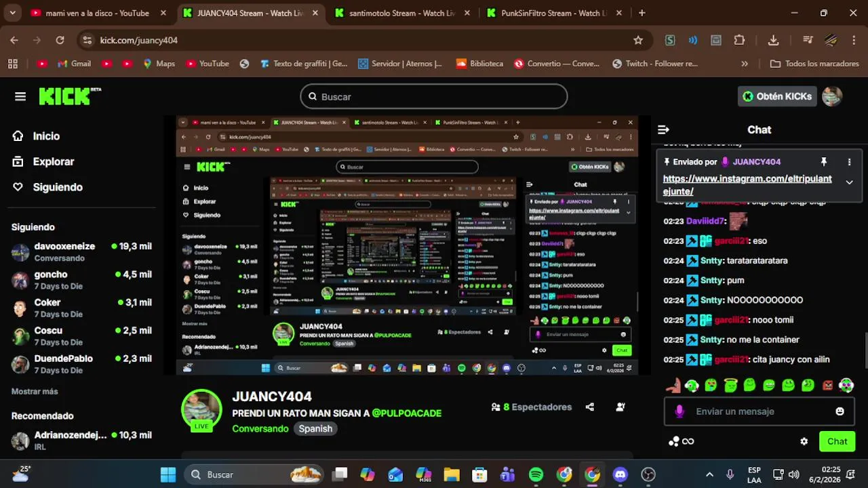
Task: Open media controls in the browser toolbar
Action: [807, 40]
